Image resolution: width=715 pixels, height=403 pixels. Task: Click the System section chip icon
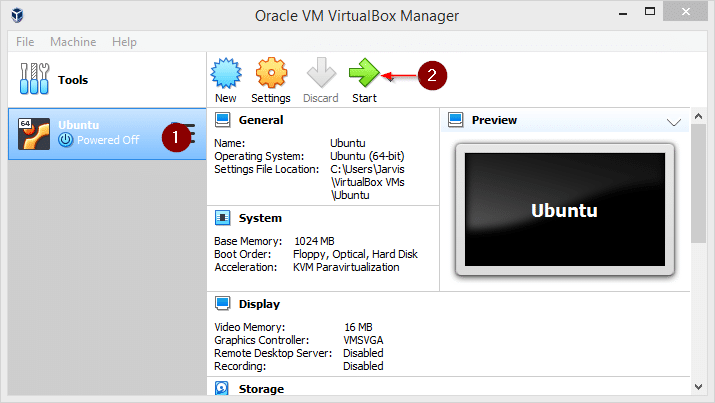tap(223, 218)
